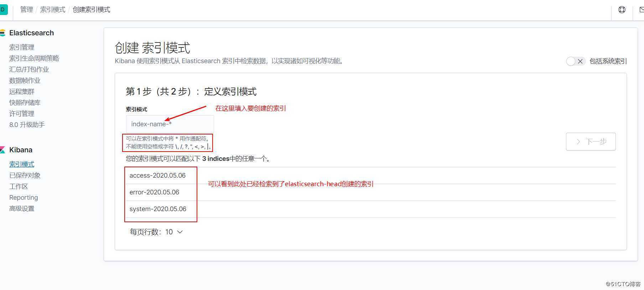Open the help lifebuoy icon in header

point(622,10)
